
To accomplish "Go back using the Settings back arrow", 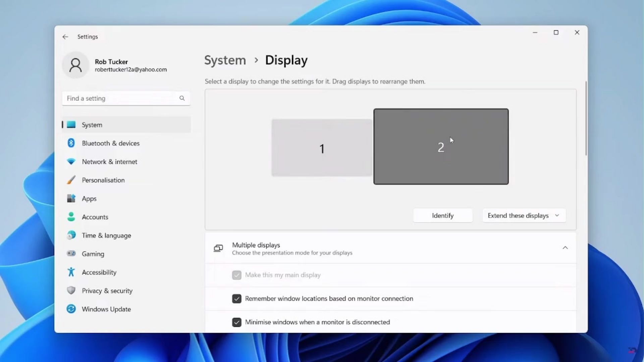I will [65, 37].
